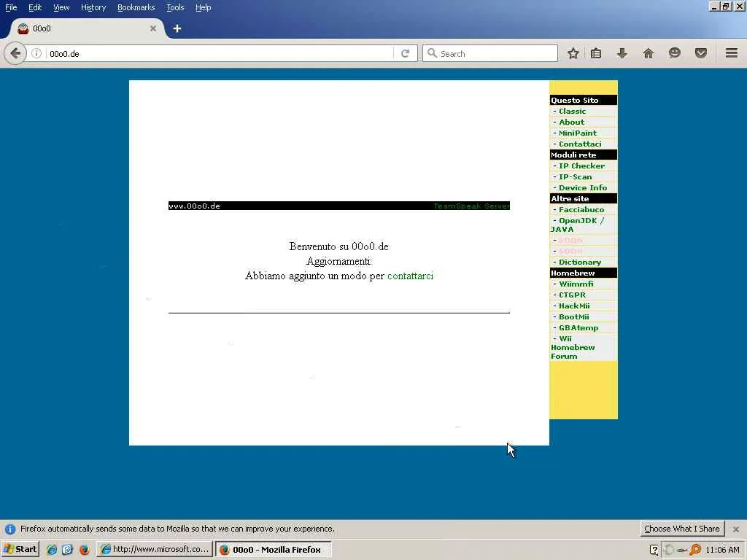
Task: Click the www.00o0.de header text
Action: [x=194, y=206]
